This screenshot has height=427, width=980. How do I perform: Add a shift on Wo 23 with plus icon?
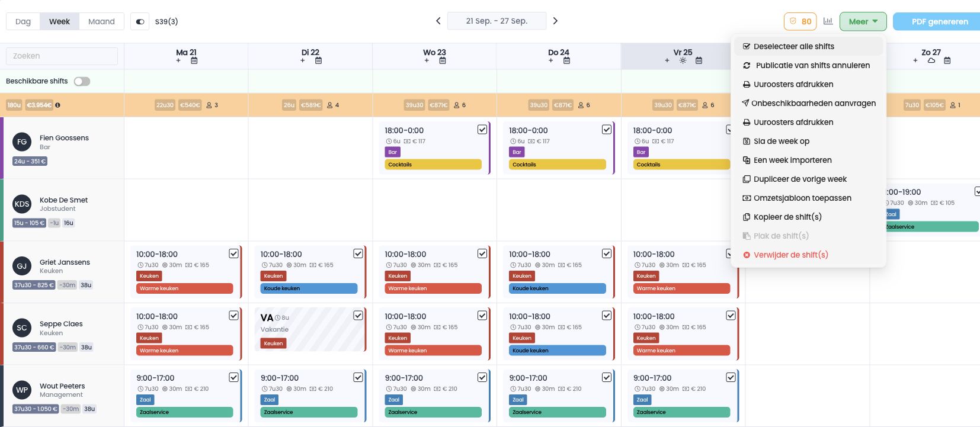[x=427, y=60]
